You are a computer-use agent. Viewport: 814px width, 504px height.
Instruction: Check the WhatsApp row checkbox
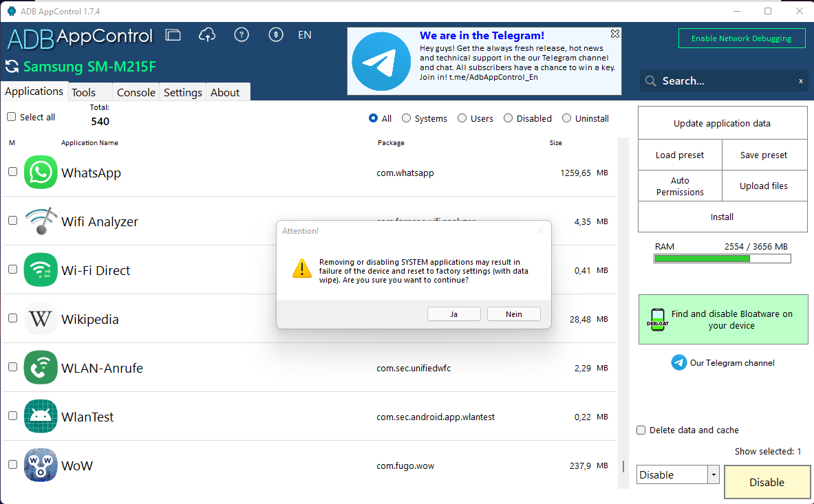pos(13,172)
